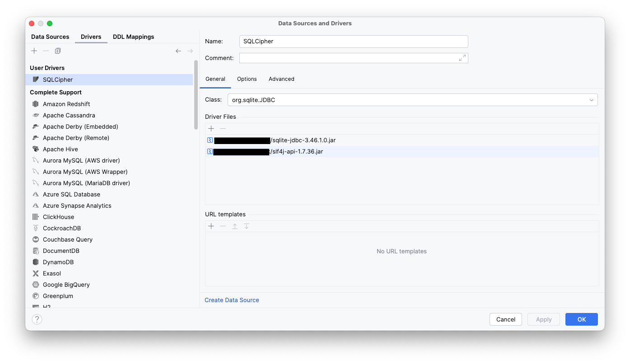Add a driver file with plus icon

coord(211,129)
